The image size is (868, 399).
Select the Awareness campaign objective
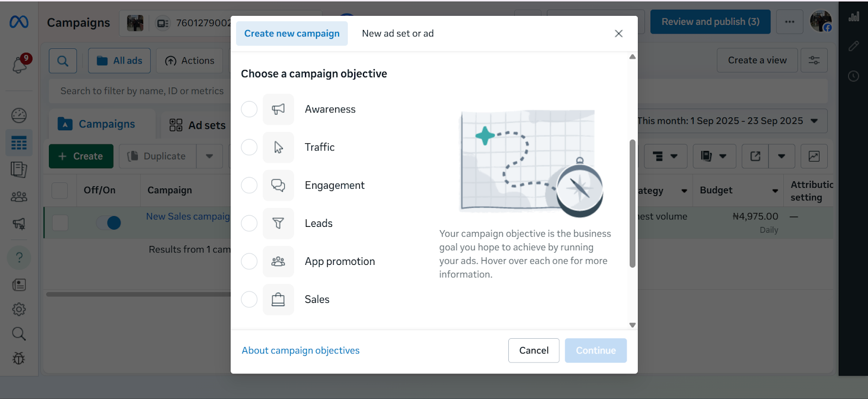[x=248, y=109]
